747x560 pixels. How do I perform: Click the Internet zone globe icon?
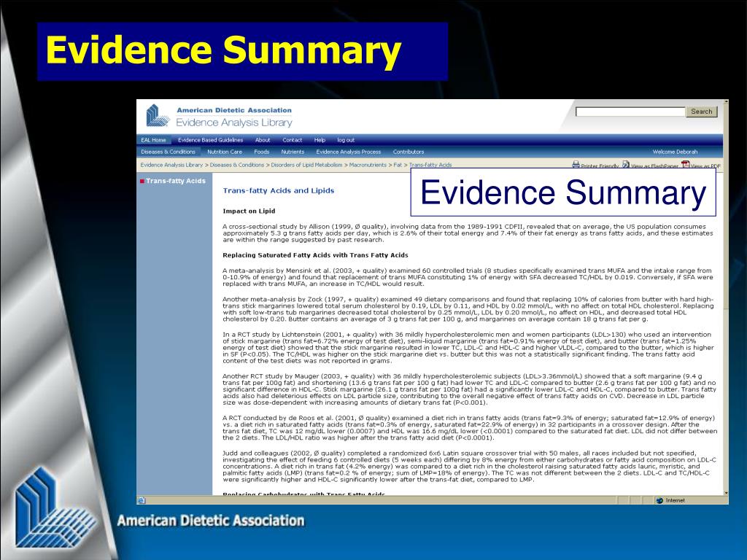(x=659, y=500)
